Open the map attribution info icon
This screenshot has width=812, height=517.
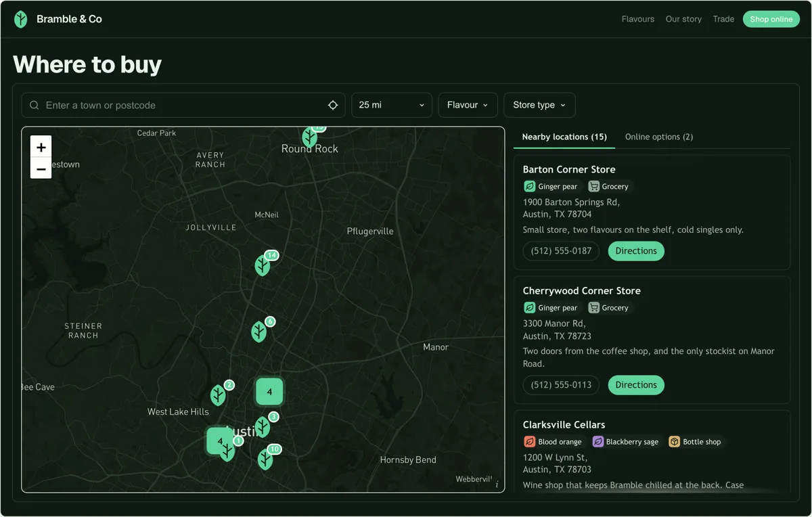click(x=497, y=485)
